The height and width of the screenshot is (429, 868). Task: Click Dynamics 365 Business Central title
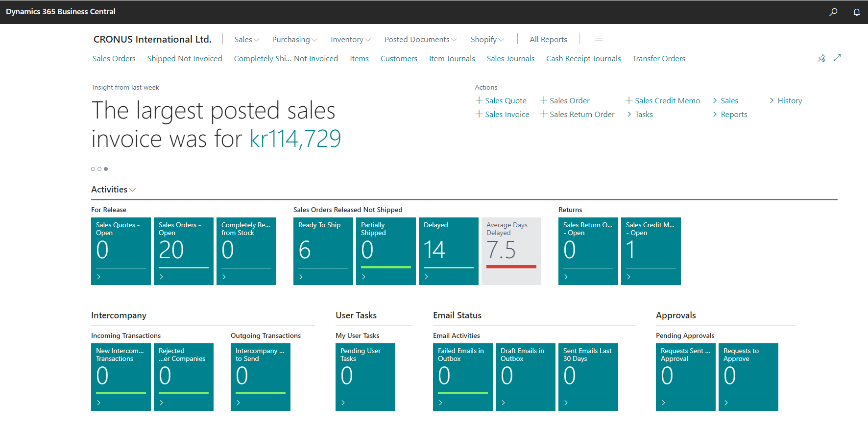coord(61,12)
